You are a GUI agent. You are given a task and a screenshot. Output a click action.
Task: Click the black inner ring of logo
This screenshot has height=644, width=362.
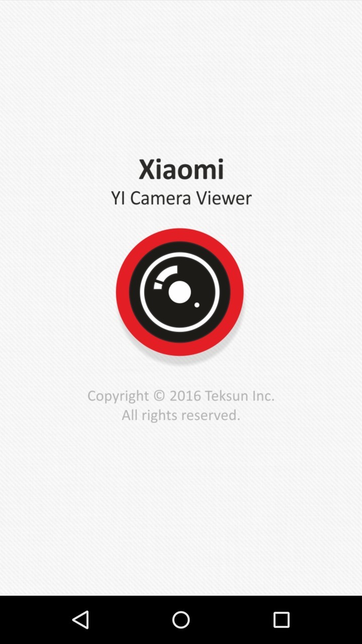tap(180, 248)
